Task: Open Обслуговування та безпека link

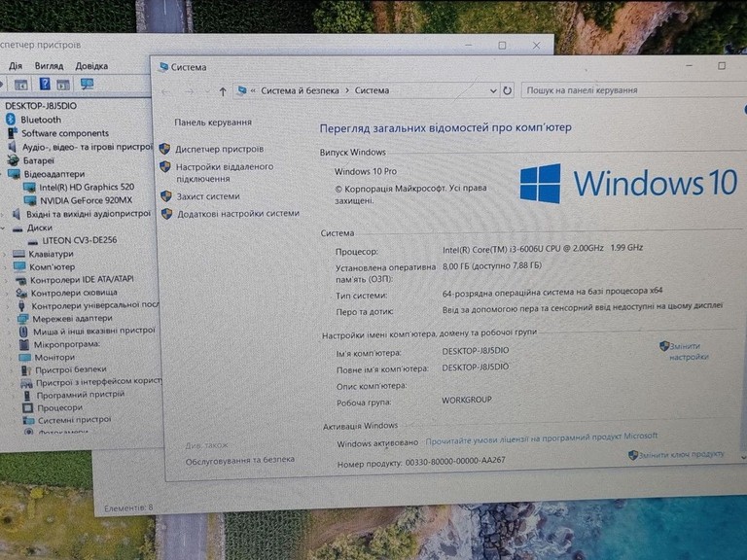Action: [x=239, y=461]
